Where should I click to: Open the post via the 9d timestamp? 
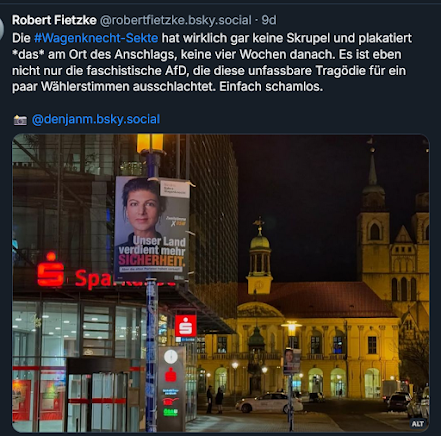(x=269, y=20)
